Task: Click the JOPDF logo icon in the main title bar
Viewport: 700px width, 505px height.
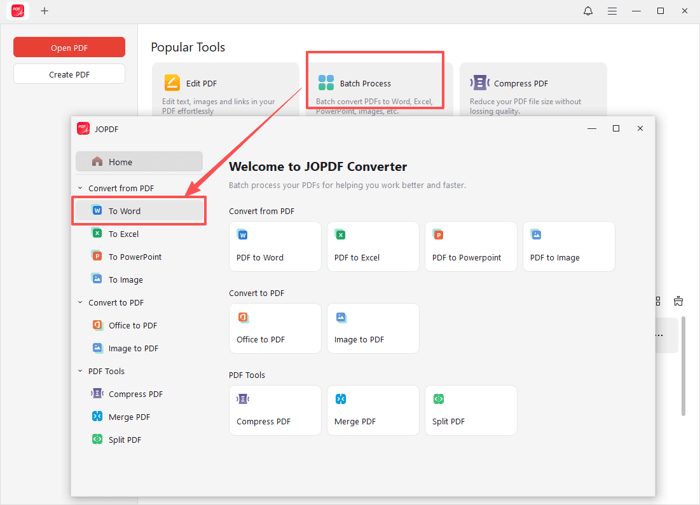Action: coord(18,10)
